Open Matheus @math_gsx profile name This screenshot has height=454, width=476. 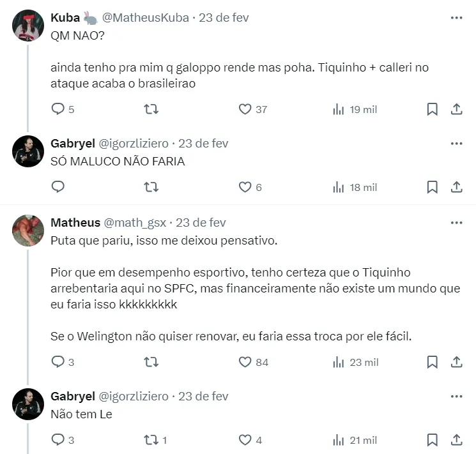click(75, 223)
